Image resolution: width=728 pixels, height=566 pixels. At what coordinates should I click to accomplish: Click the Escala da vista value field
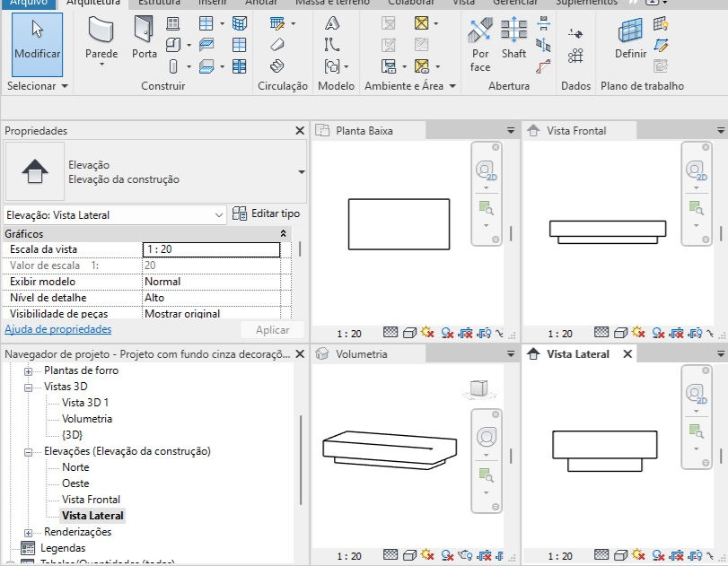[x=211, y=249]
